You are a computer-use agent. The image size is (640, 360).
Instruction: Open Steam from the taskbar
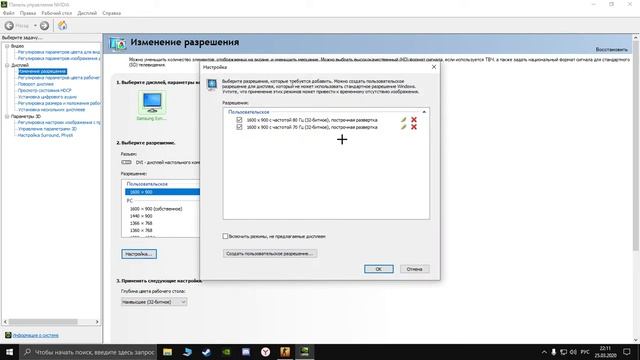[207, 352]
